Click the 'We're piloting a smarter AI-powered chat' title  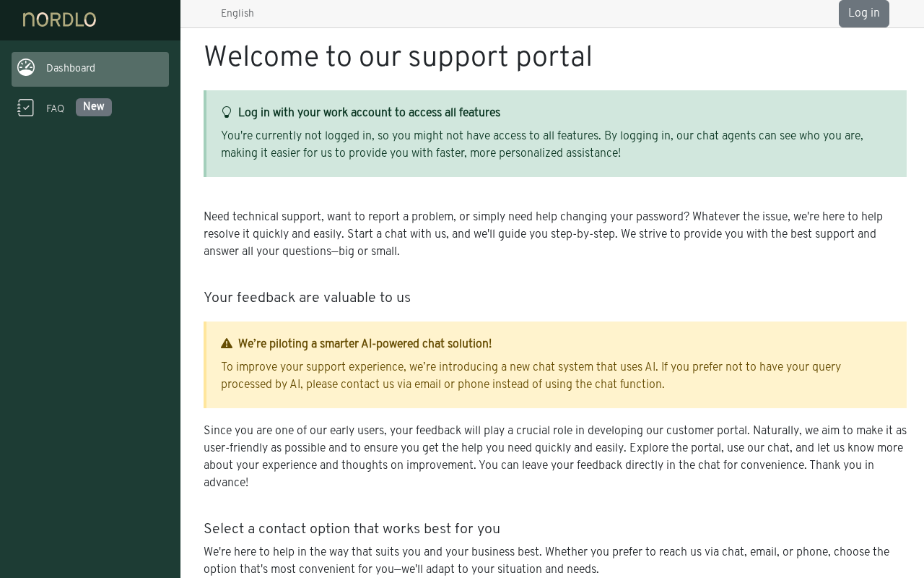click(x=365, y=344)
